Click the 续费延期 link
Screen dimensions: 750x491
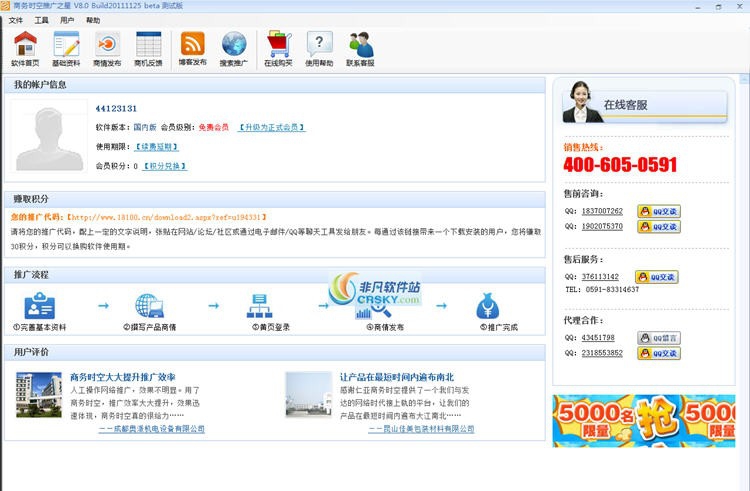[156, 147]
